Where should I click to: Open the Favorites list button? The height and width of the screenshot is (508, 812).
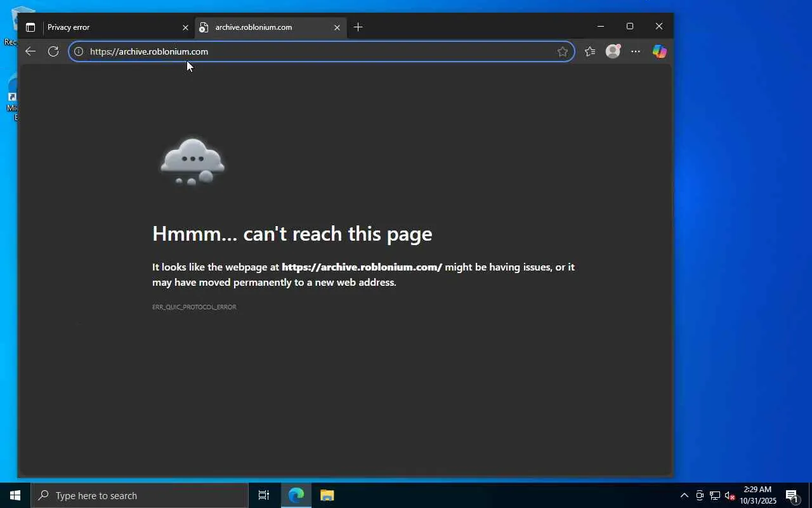click(590, 51)
